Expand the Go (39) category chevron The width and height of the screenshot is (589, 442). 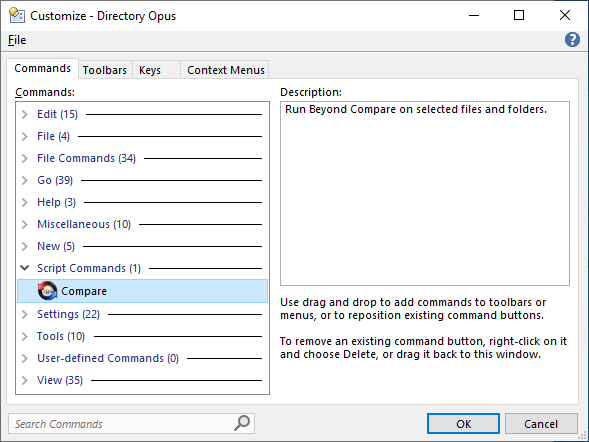(x=25, y=180)
